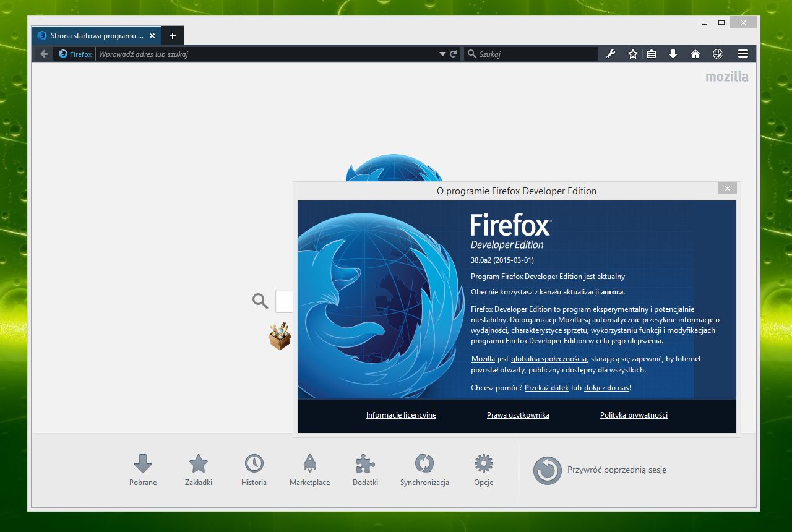Open globalną społecznością link
This screenshot has height=532, width=792.
[549, 359]
